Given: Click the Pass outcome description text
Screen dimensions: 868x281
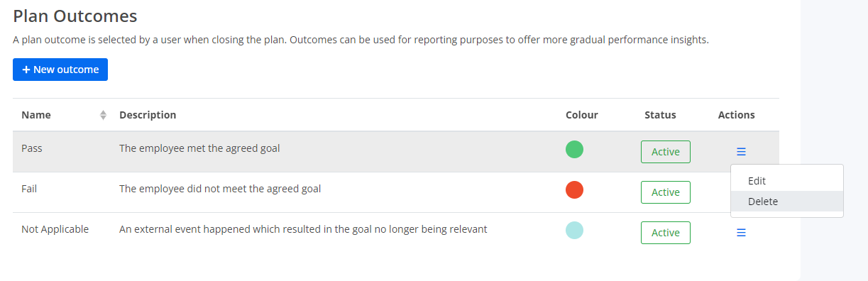Looking at the screenshot, I should (199, 148).
